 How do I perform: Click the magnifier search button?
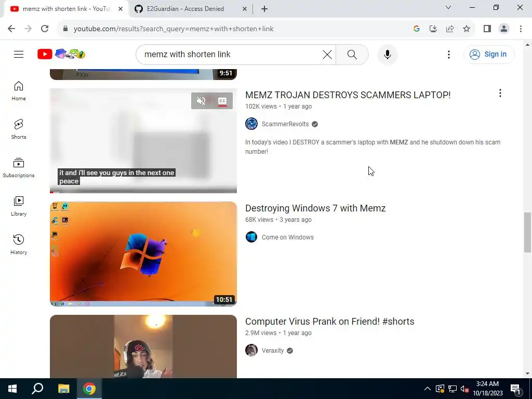pos(352,54)
